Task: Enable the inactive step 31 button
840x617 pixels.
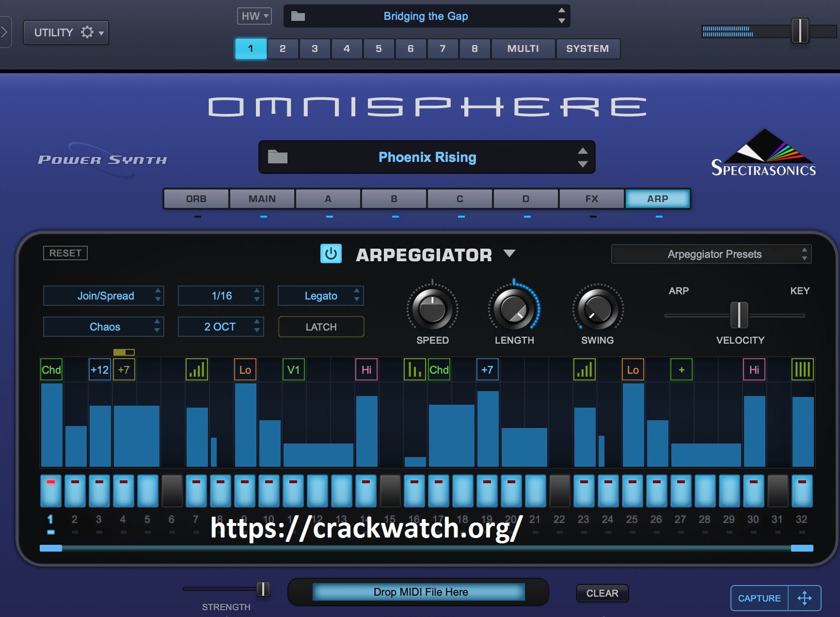Action: pyautogui.click(x=778, y=490)
